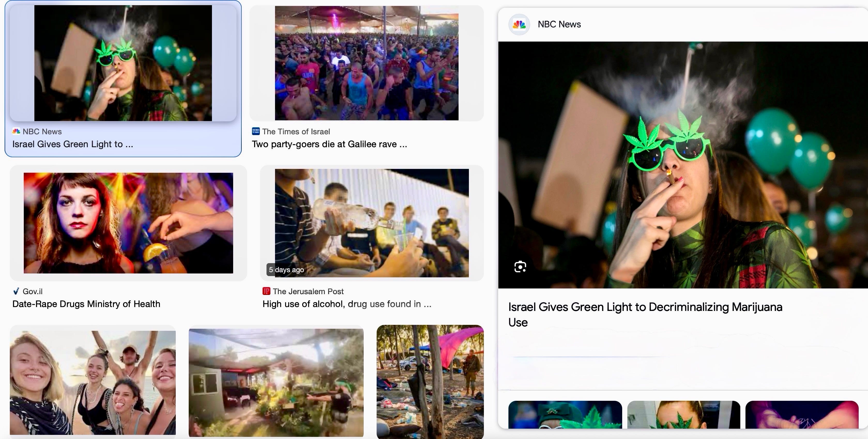
Task: Click The Jerusalem Post red favicon
Action: [x=266, y=291]
